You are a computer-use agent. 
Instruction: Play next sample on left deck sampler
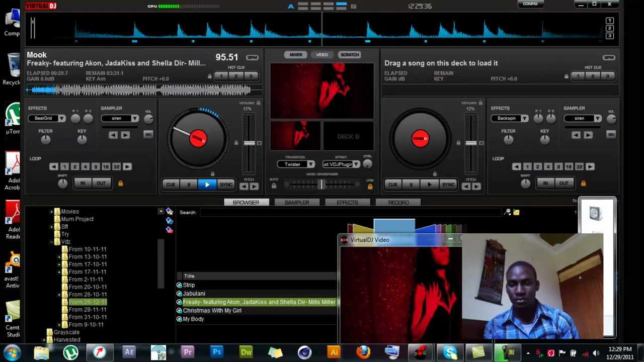pyautogui.click(x=125, y=135)
